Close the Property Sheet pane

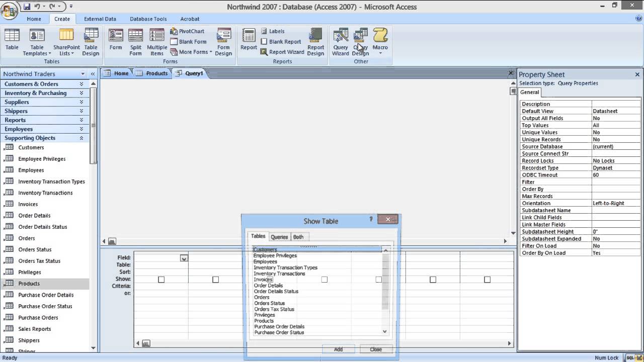[x=637, y=74]
